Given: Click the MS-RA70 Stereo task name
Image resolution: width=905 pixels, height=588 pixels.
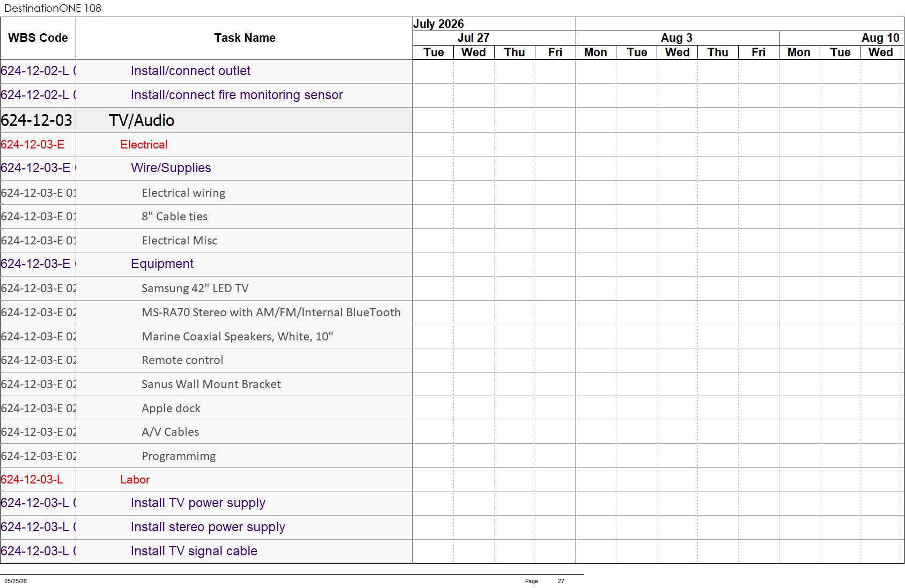Looking at the screenshot, I should (x=271, y=312).
